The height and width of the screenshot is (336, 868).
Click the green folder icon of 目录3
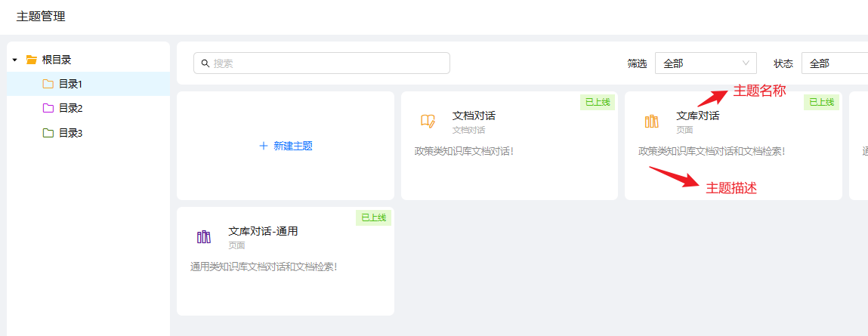point(48,133)
